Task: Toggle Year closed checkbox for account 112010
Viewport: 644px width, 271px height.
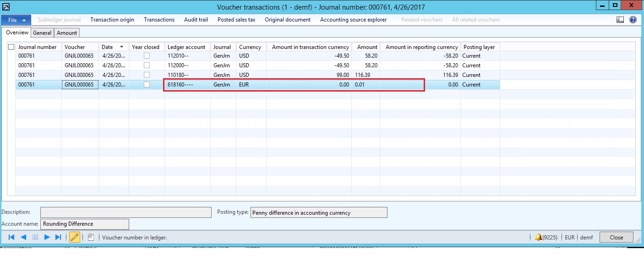Action: 147,56
